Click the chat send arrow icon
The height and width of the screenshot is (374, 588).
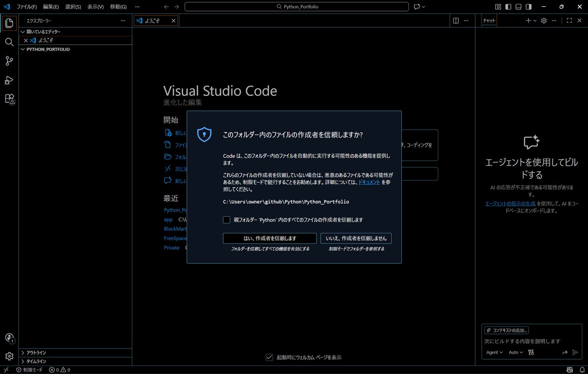pyautogui.click(x=575, y=352)
